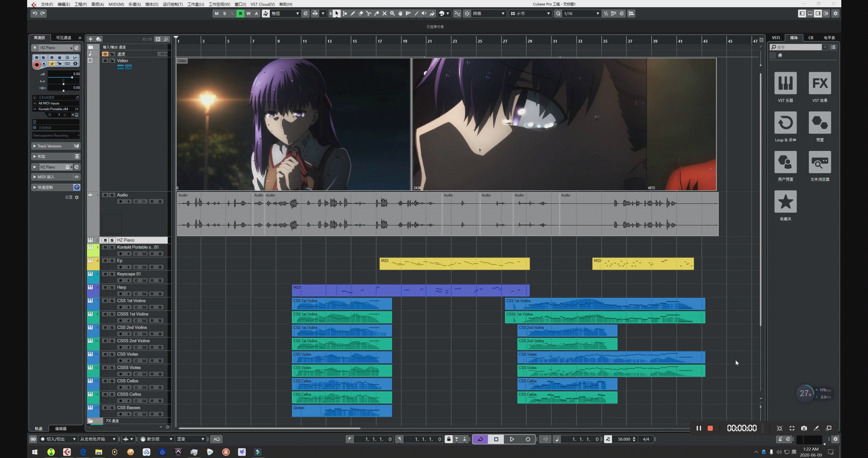This screenshot has width=868, height=458.
Task: Open the punch in/out dropdown in transport
Action: pyautogui.click(x=58, y=439)
